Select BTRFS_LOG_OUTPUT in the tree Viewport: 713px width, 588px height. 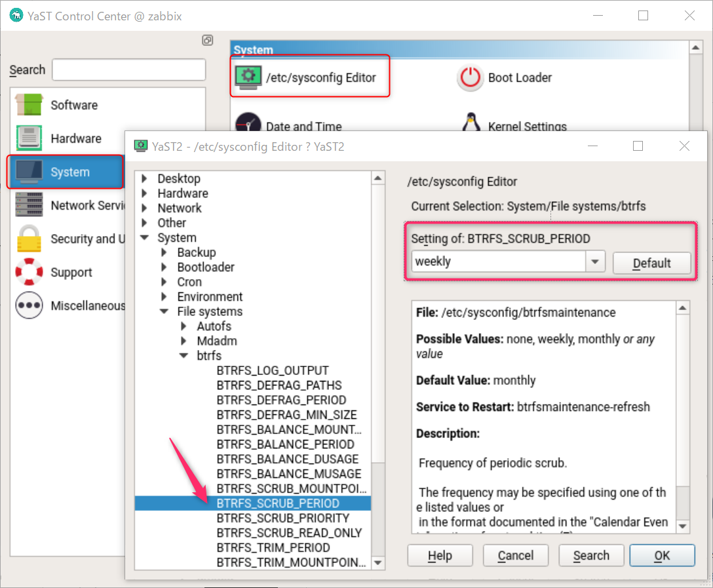273,370
